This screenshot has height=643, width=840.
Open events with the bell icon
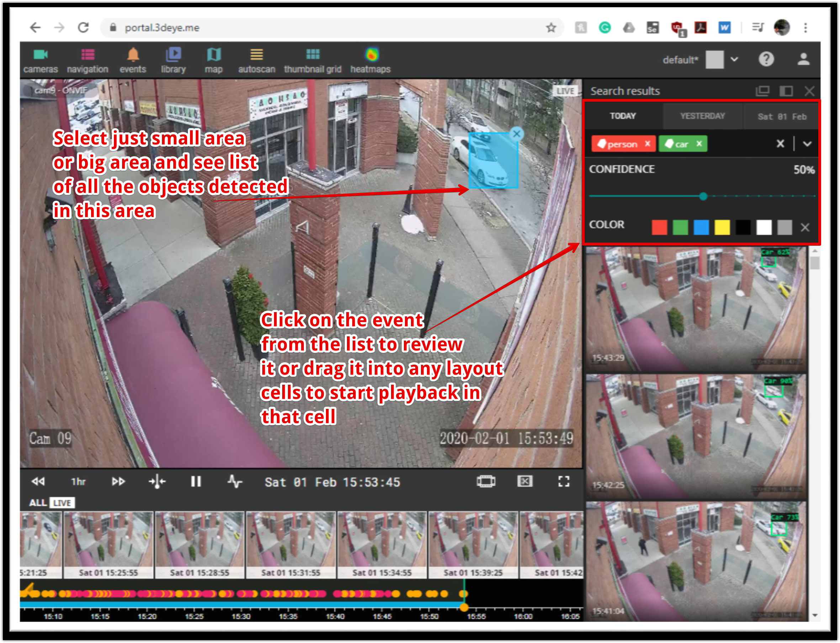tap(132, 60)
